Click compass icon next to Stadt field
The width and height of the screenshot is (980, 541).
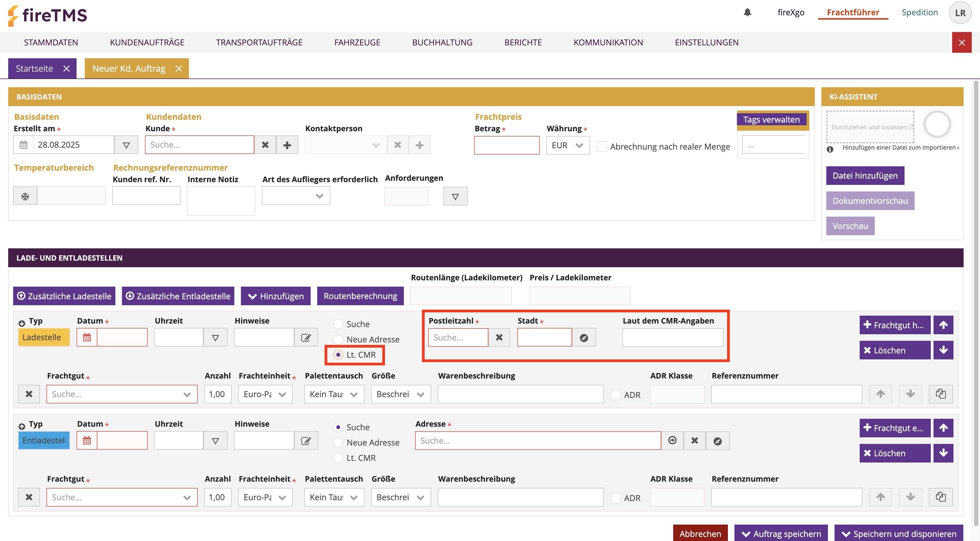(584, 338)
